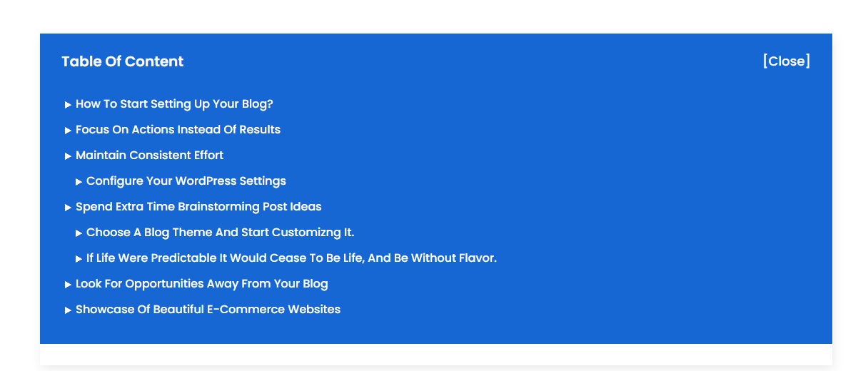Open 'How To Start Setting Up Your Blog?' link

click(174, 104)
